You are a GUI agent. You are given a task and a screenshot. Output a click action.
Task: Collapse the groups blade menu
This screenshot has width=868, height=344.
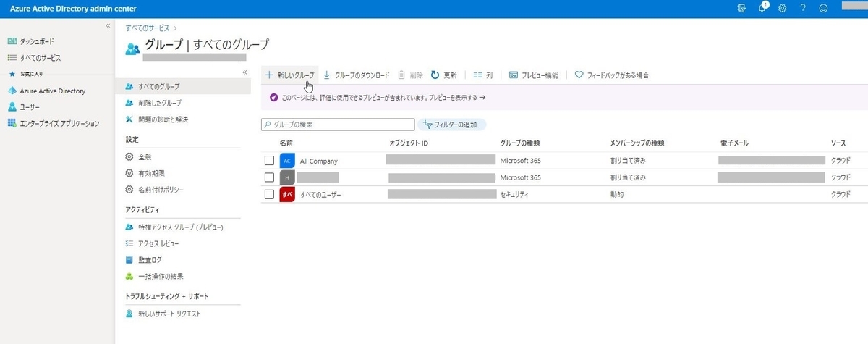point(244,72)
